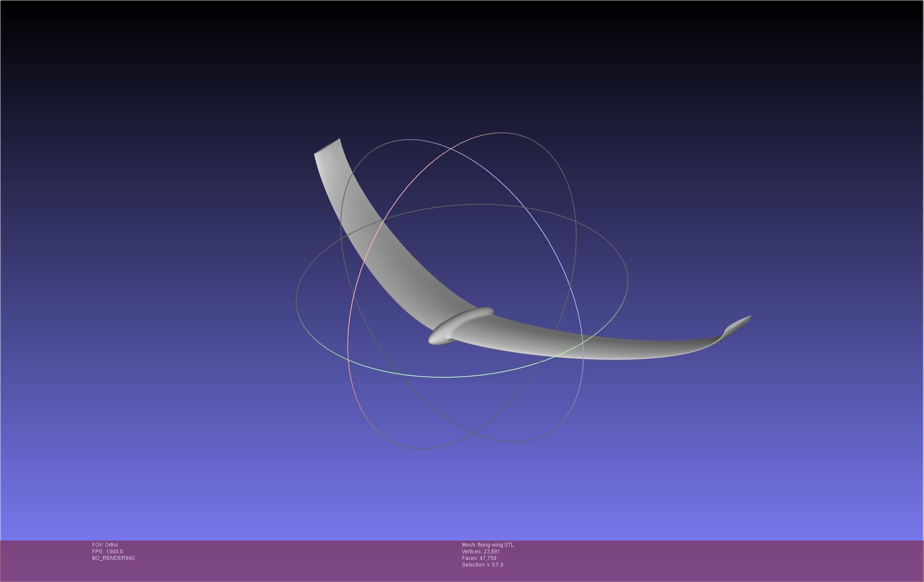
Task: Click the 'BO_RENDERING' status label
Action: (x=113, y=558)
